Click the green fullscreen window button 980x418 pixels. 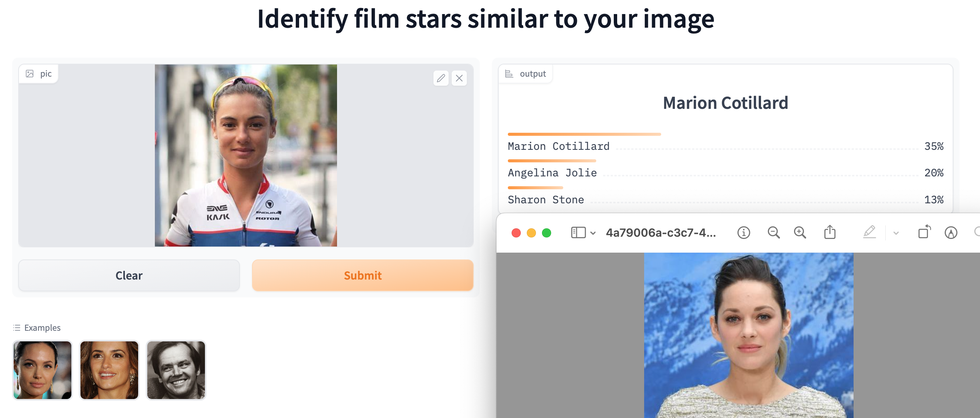pos(546,233)
